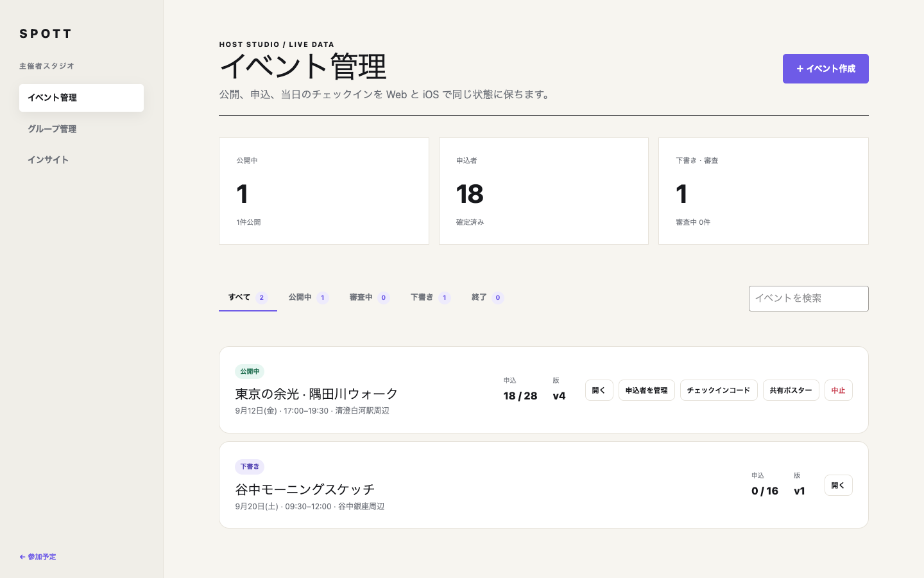Click the 谷中モーニングスケッチ title
This screenshot has height=578, width=924.
pyautogui.click(x=305, y=489)
